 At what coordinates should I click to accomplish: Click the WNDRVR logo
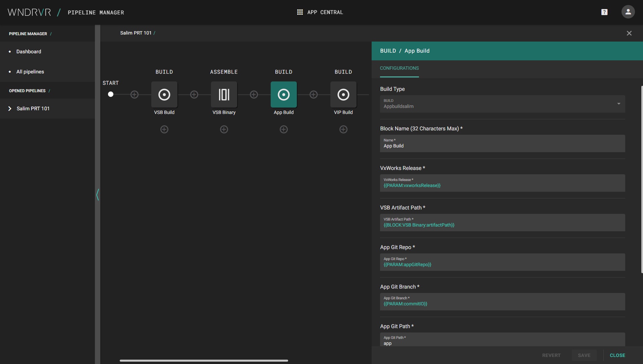coord(29,12)
